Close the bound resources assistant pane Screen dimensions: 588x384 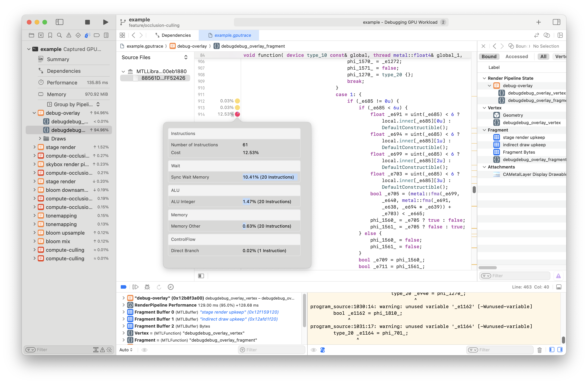point(484,46)
